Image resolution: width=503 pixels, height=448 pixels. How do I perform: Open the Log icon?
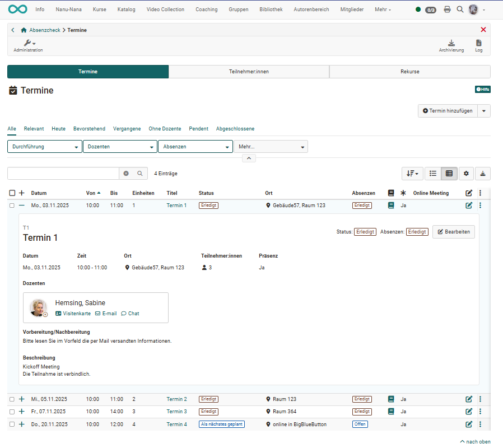tap(478, 43)
